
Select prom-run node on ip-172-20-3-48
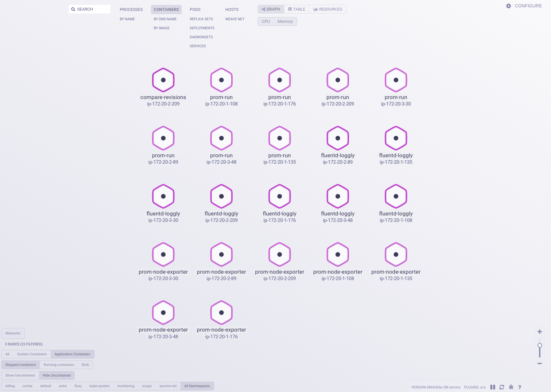coord(221,138)
